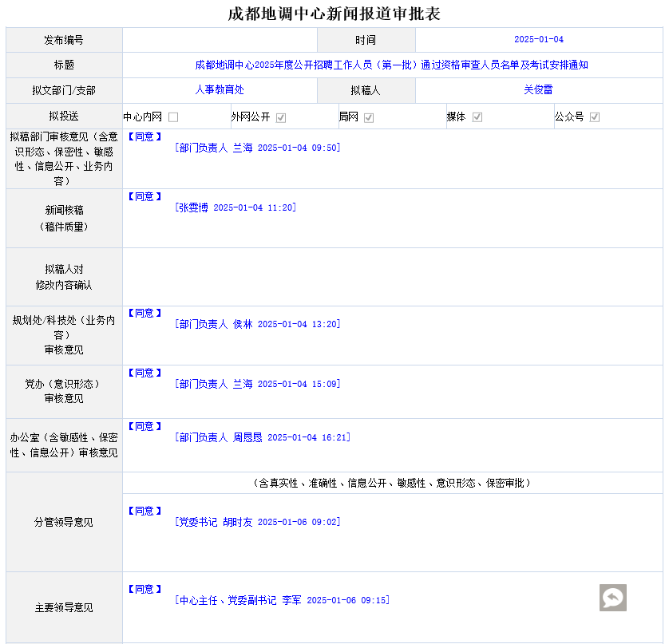Click the heading 成都地调中心新闻报道审批表
The height and width of the screenshot is (644, 665).
(334, 14)
